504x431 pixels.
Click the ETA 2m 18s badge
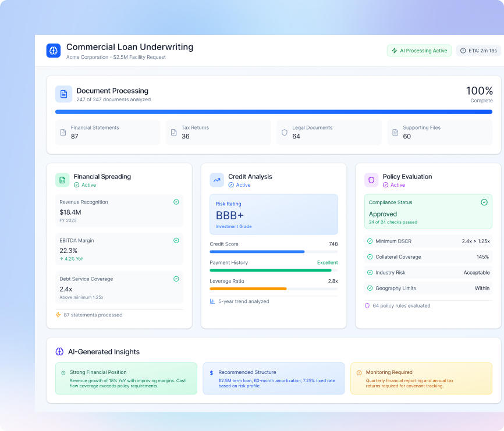pyautogui.click(x=478, y=51)
